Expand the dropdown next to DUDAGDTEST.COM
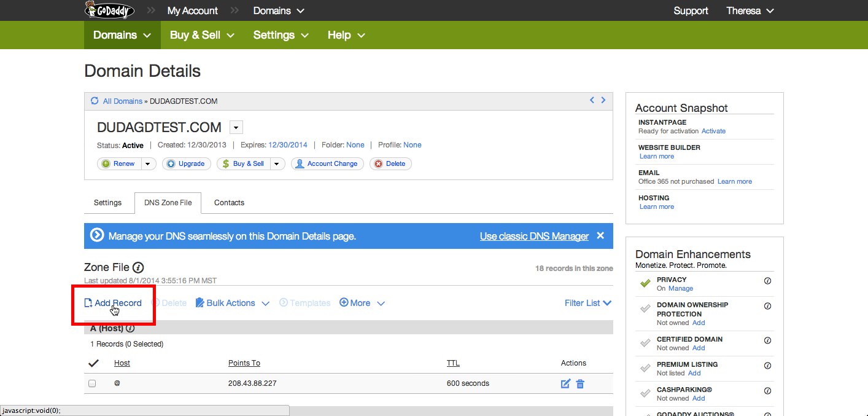 click(x=236, y=127)
